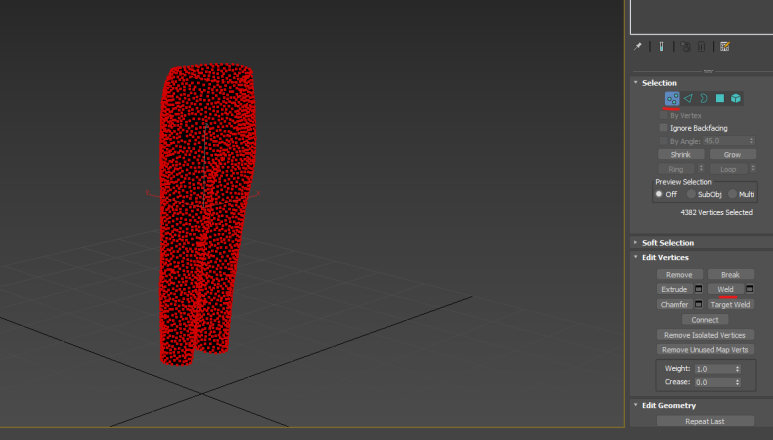Click Remove Modifier trash icon
773x440 pixels.
click(x=701, y=46)
